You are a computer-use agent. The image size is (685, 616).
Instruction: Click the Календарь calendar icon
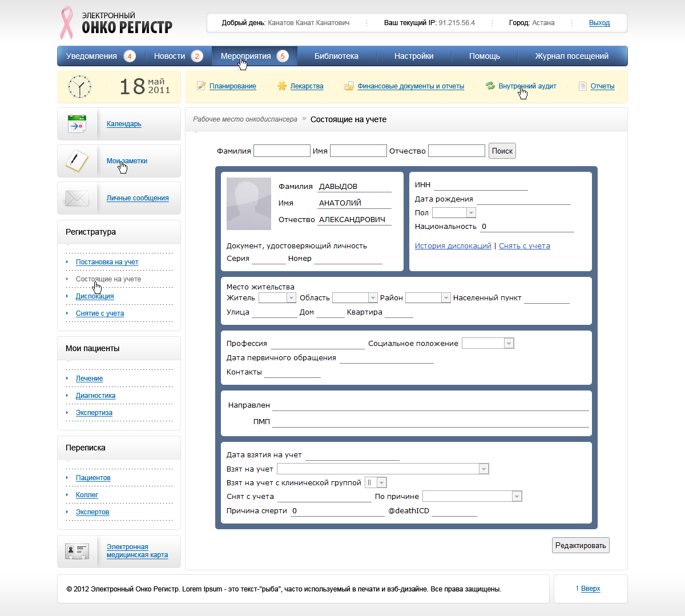click(x=76, y=124)
